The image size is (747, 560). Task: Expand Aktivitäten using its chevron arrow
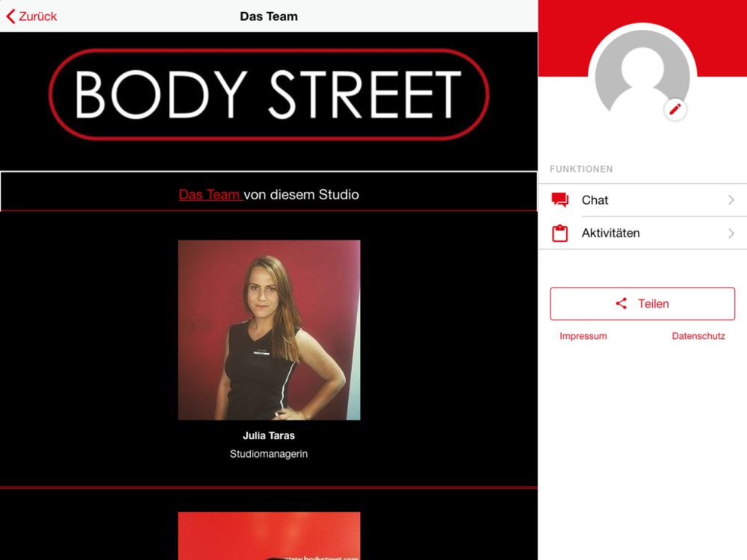point(731,233)
